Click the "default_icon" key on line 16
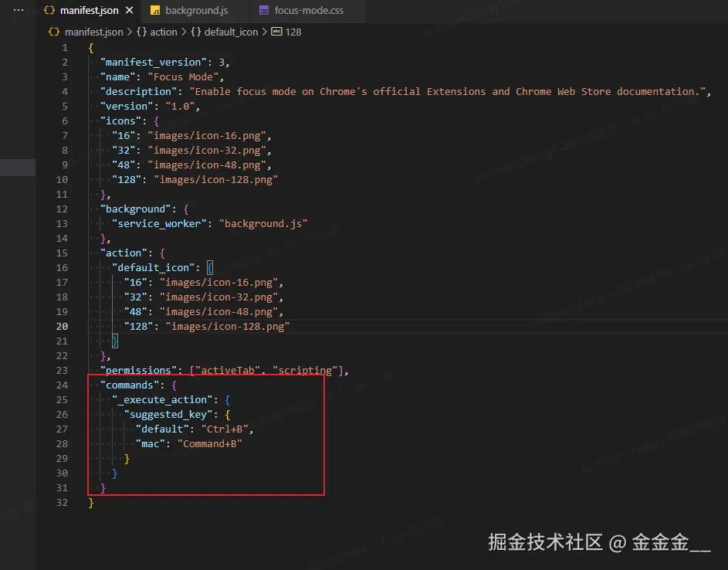Viewport: 728px width, 570px height. coord(153,267)
